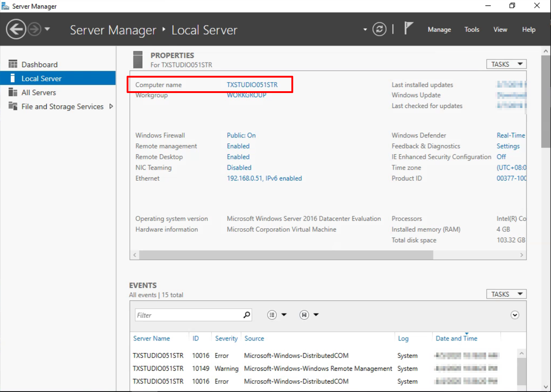Open the navigation history dropdown arrow
This screenshot has height=392, width=551.
(47, 30)
